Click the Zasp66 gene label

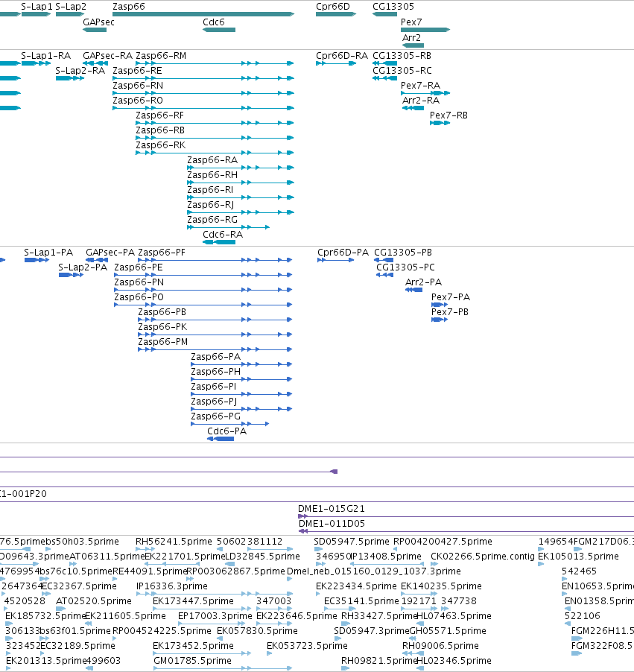pyautogui.click(x=129, y=7)
